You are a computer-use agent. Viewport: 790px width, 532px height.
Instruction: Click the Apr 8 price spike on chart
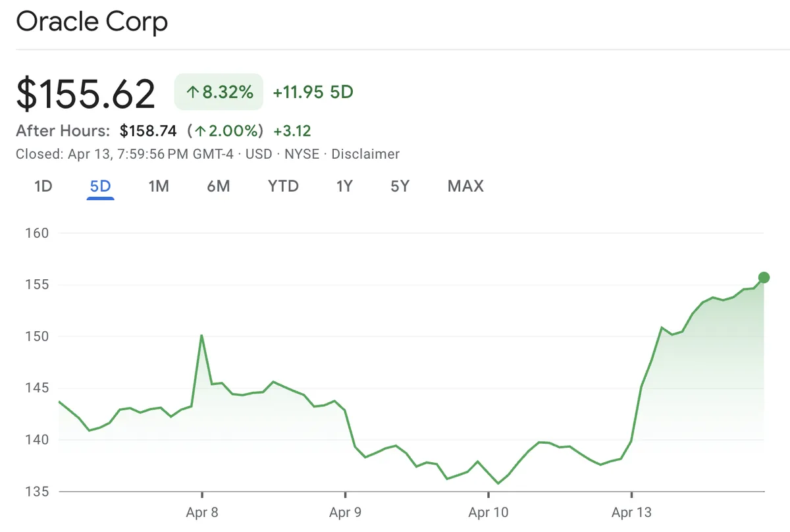point(202,336)
